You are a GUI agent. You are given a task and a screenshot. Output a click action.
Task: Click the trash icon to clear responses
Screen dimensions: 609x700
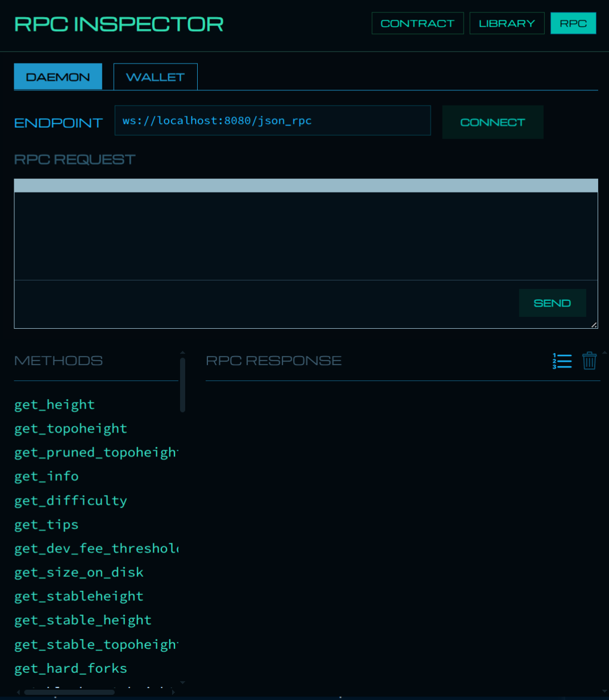[x=589, y=361]
